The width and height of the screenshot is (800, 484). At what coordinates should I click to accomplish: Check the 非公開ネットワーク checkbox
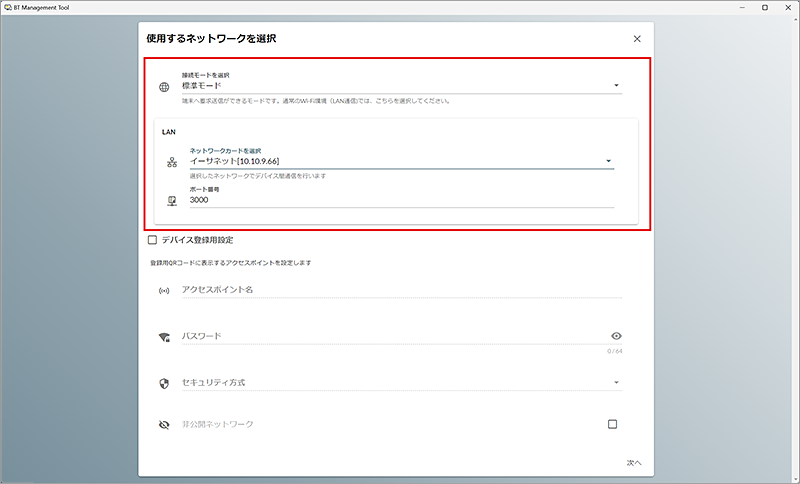[613, 424]
